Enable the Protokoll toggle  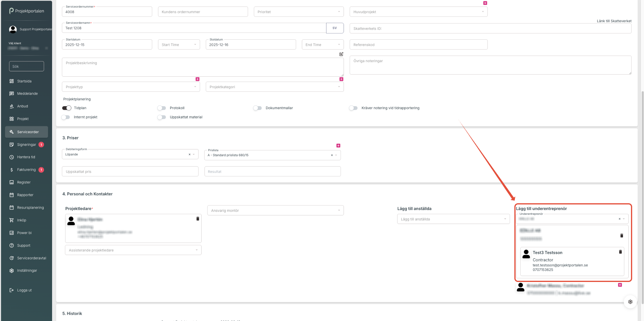tap(162, 108)
